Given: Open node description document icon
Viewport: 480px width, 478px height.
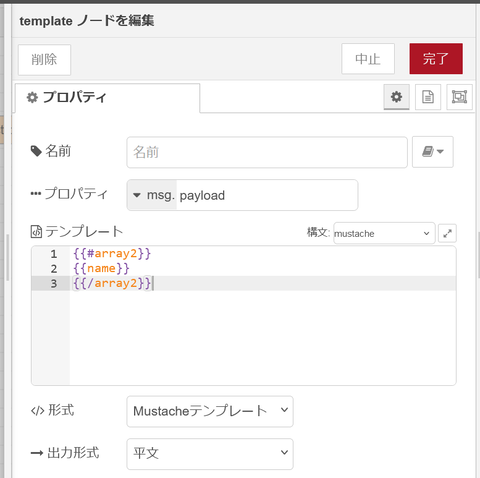Looking at the screenshot, I should pos(428,97).
